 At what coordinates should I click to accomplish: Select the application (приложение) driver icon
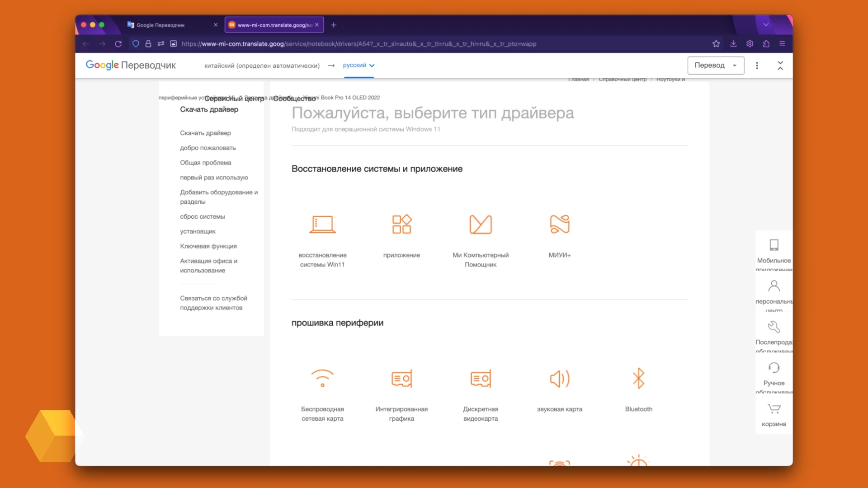coord(401,224)
